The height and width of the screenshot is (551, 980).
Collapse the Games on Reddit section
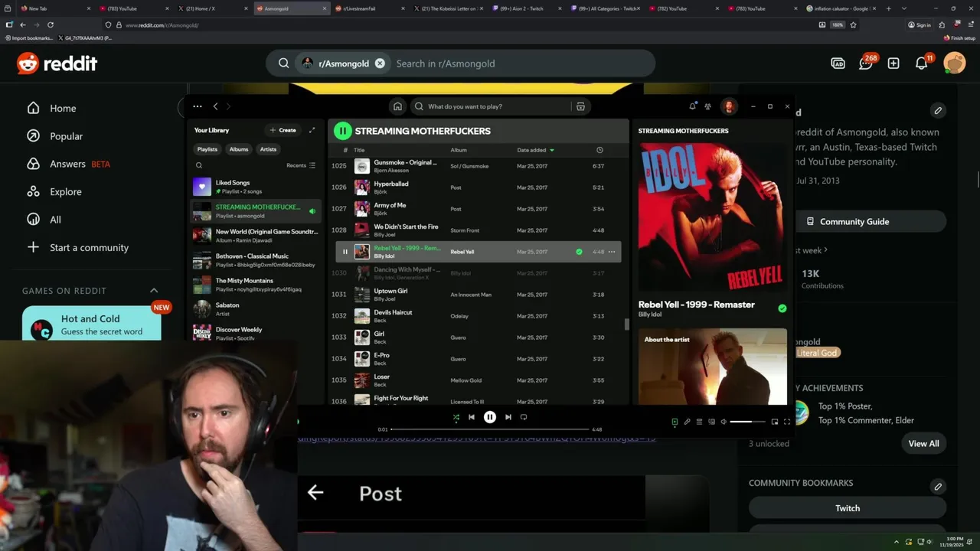(x=154, y=291)
